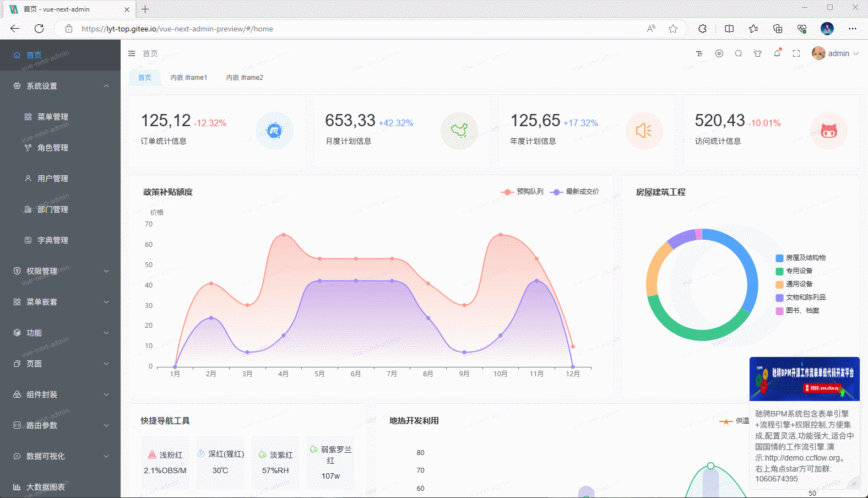Switch to the 内嵌 iframe1 tab
Viewport: 868px width, 498px height.
[188, 78]
